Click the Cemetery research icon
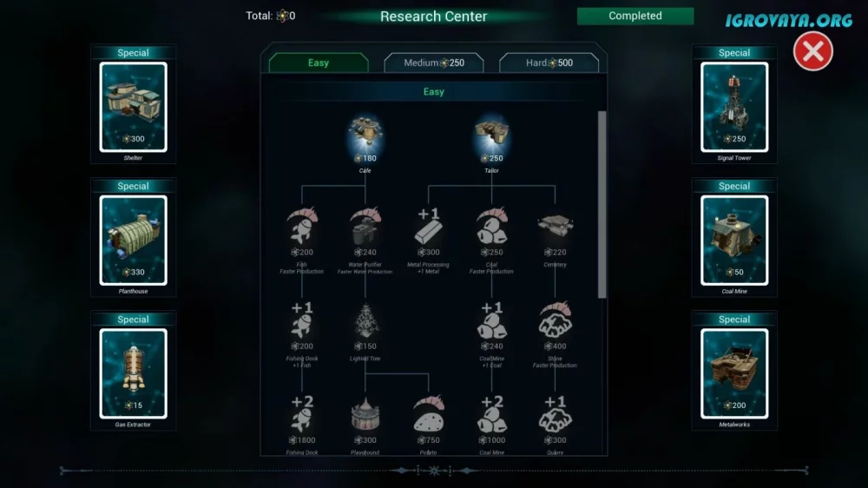868x488 pixels. click(556, 226)
